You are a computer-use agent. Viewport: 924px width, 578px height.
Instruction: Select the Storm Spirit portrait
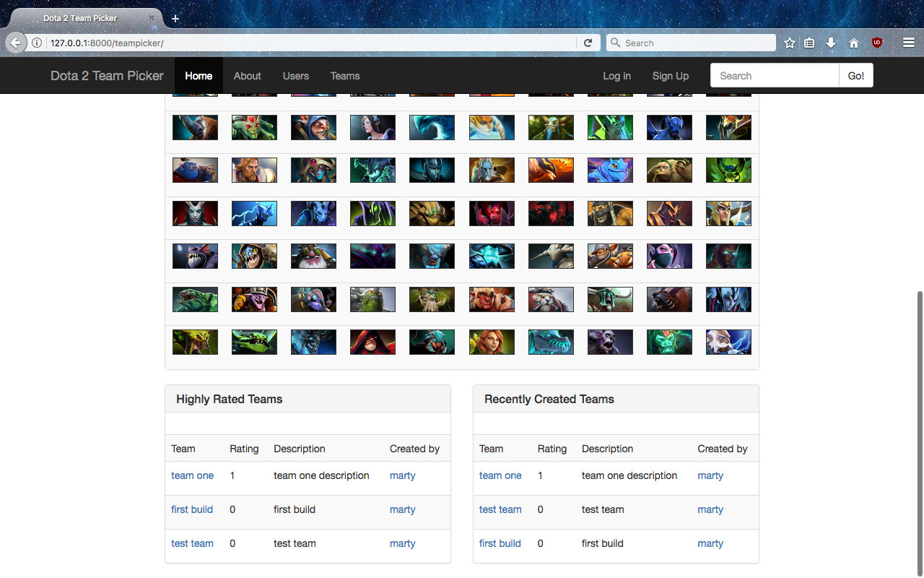point(492,256)
